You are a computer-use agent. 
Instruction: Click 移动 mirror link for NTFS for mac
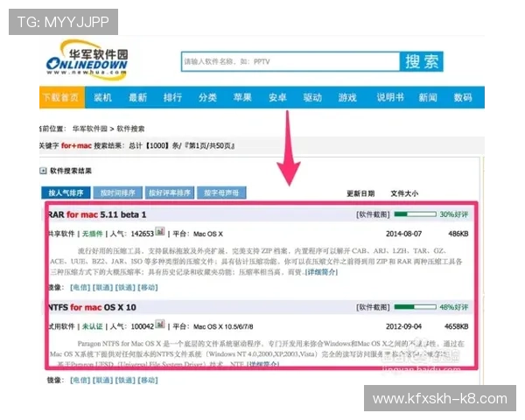(x=148, y=380)
